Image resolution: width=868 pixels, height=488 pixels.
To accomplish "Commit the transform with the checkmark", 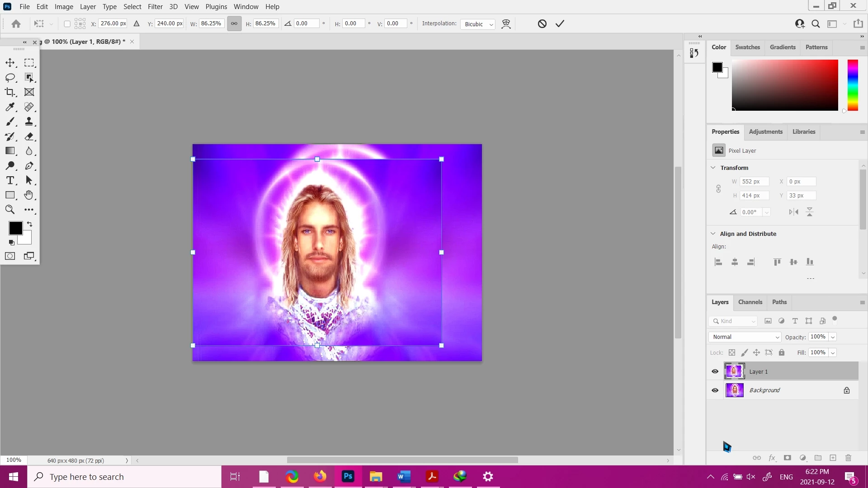I will pos(560,23).
